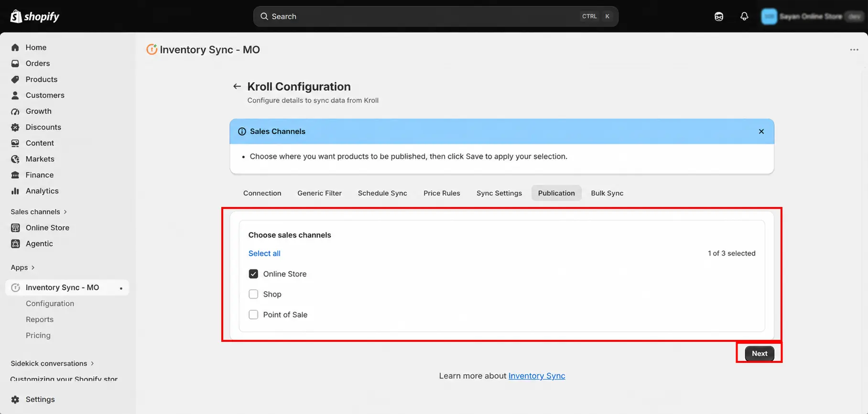
Task: Click the Markets globe icon
Action: point(15,159)
